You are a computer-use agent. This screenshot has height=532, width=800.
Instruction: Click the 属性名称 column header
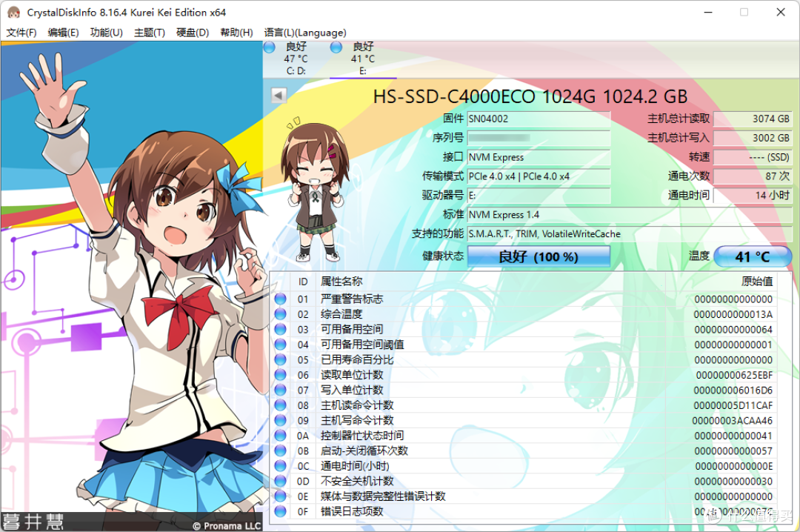(x=490, y=282)
